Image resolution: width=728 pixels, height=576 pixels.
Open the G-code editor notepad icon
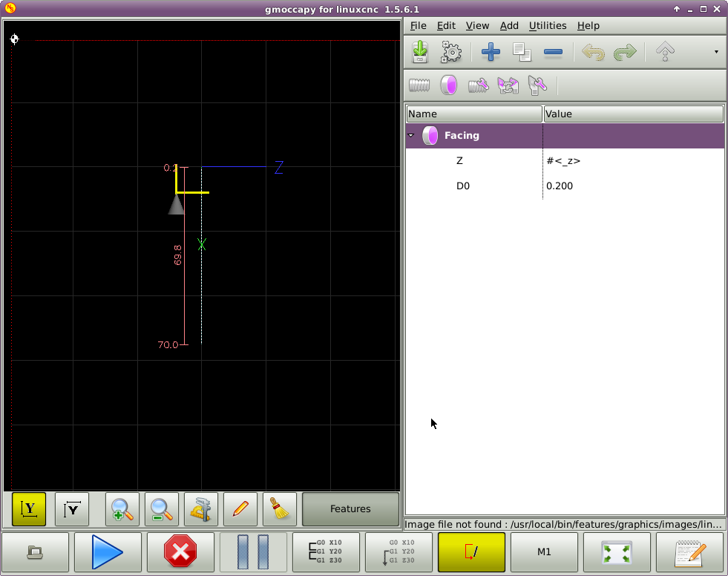coord(689,552)
